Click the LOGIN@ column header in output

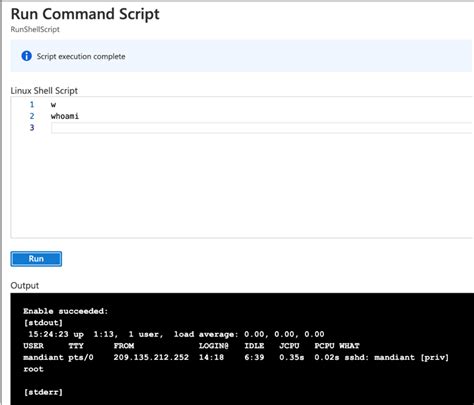coord(214,346)
